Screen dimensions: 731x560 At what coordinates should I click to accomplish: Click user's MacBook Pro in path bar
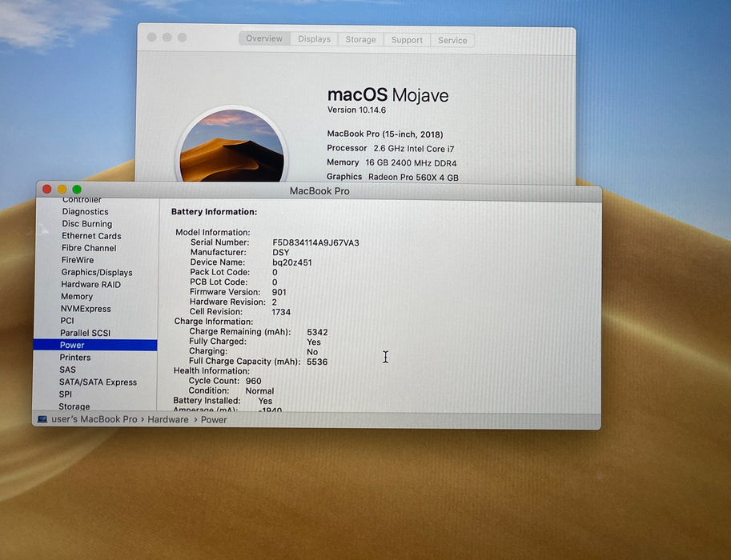[x=94, y=419]
